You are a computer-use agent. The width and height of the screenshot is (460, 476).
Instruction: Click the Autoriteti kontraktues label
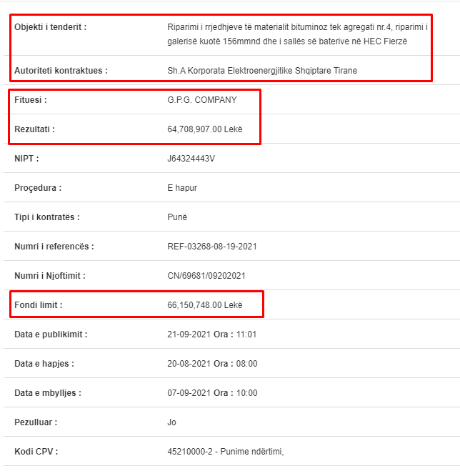point(61,71)
